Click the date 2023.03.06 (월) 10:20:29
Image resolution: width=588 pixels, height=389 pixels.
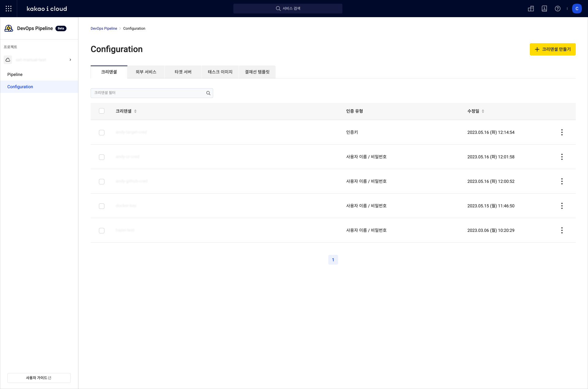coord(491,230)
